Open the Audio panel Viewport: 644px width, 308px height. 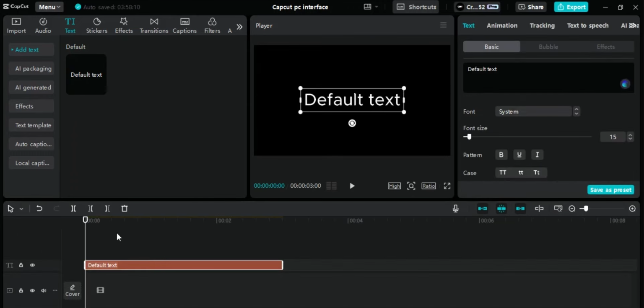point(43,26)
